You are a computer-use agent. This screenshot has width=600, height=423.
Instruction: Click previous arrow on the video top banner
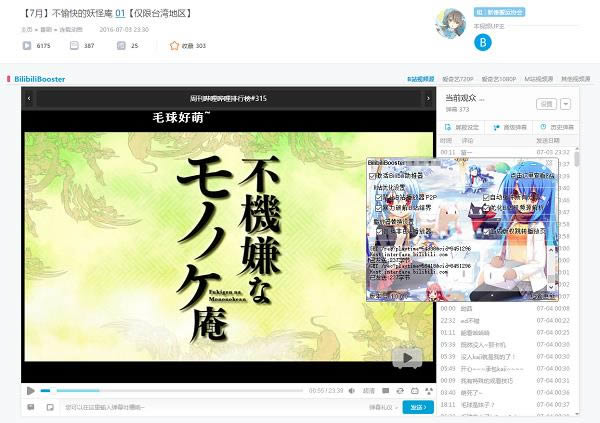tap(30, 99)
